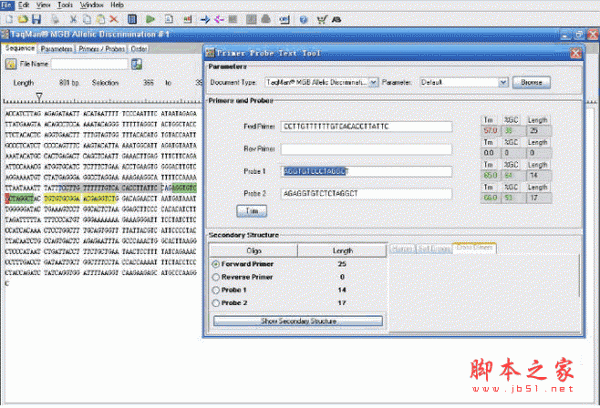Click the Probe 2 Tm value 66.0

490,198
